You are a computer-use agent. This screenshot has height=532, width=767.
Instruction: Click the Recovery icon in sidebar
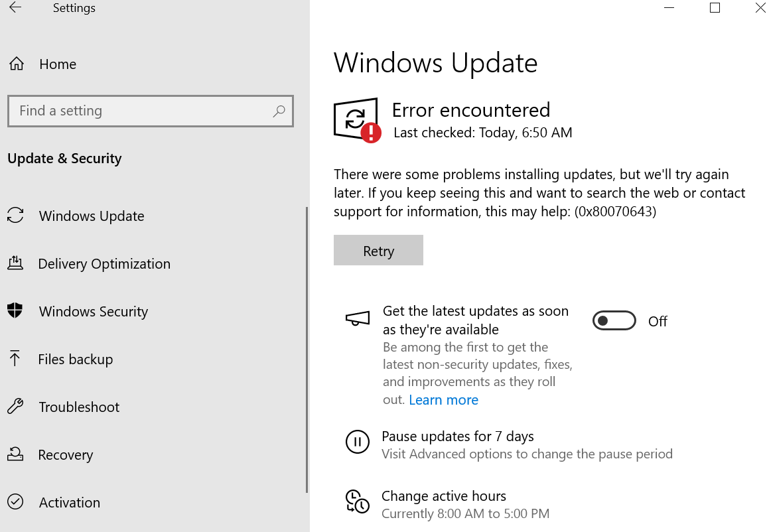pos(15,454)
